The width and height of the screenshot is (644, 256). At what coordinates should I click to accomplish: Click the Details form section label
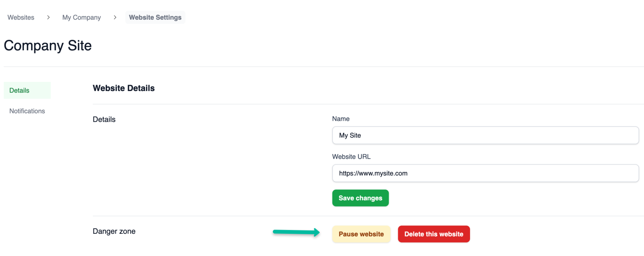(x=104, y=119)
